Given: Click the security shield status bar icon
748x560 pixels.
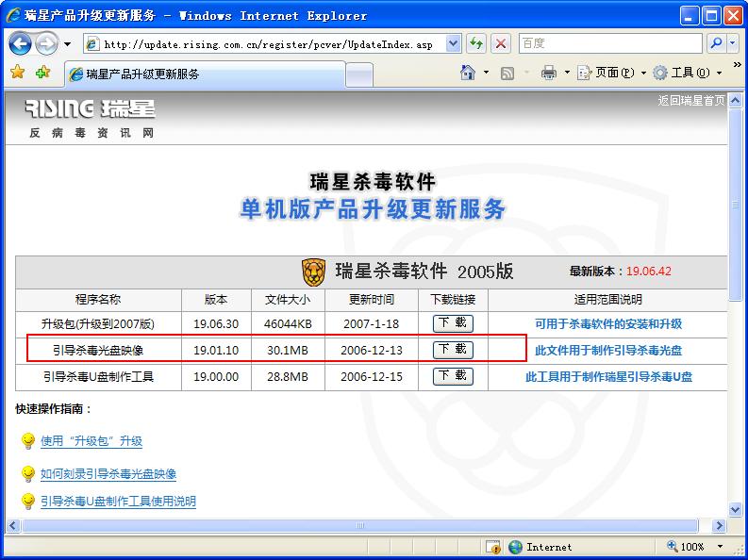Looking at the screenshot, I should (492, 547).
